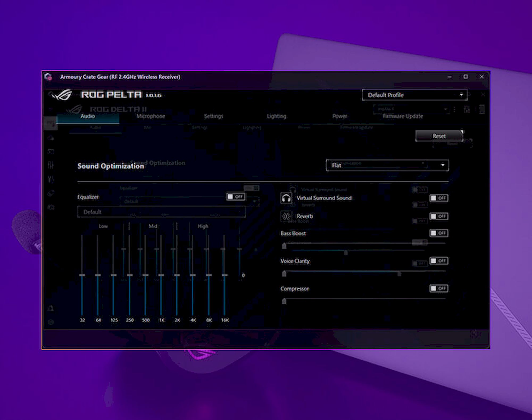
Task: Click the 16K equalizer band slider
Action: 225,275
